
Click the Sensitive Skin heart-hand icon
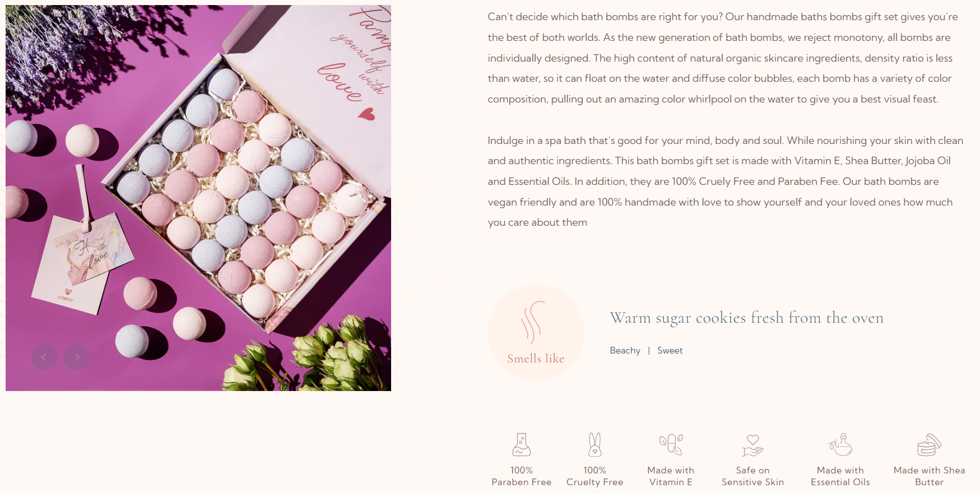(x=753, y=445)
